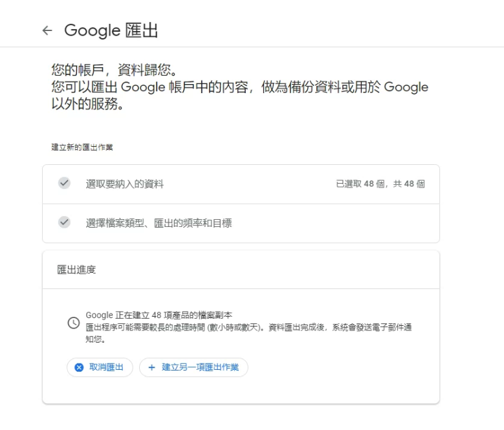Click the Google 正在建立 48 項產品的檔案副本 status
This screenshot has height=430, width=504.
(x=159, y=315)
